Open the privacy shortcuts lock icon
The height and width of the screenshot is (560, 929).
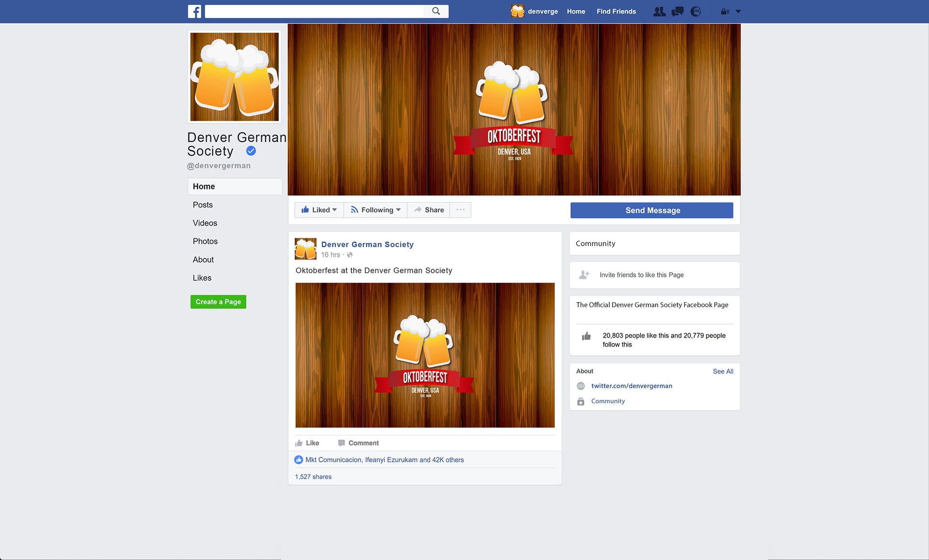pyautogui.click(x=725, y=12)
